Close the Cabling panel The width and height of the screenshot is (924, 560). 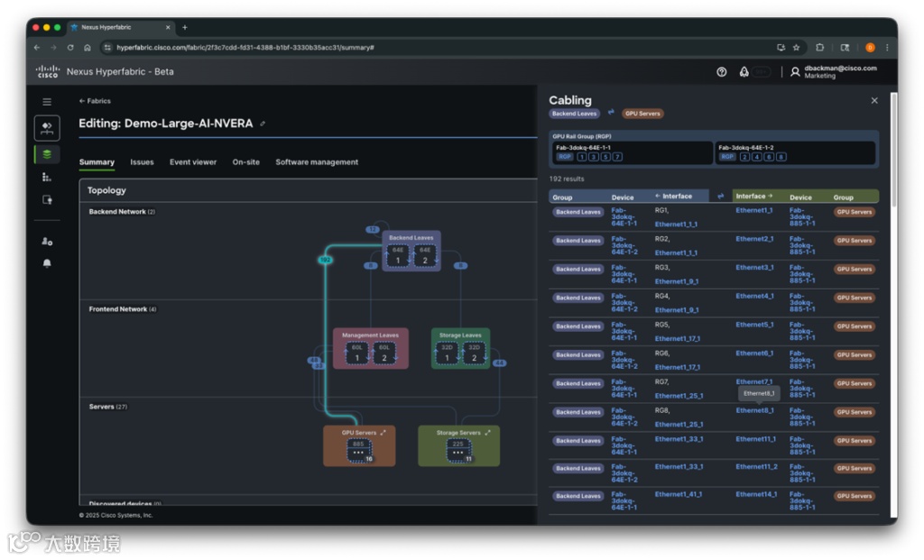click(x=874, y=101)
